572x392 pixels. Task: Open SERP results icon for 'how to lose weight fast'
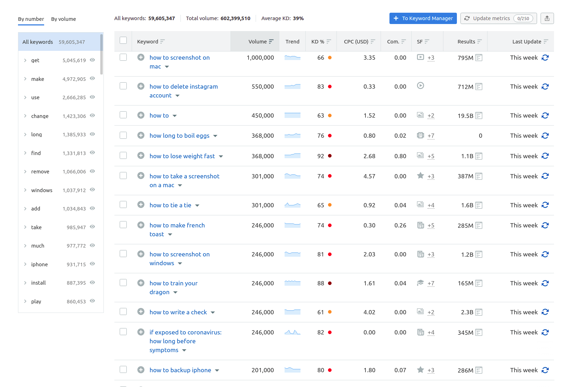coord(479,156)
